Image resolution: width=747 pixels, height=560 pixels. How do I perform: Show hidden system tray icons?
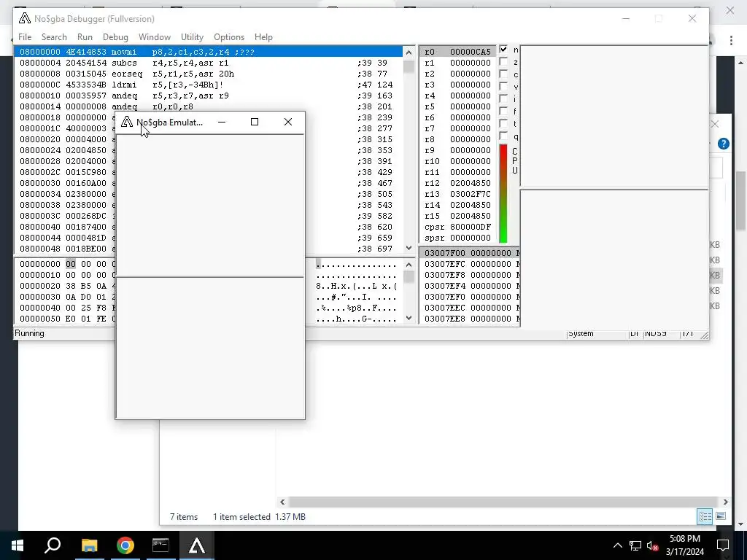click(x=617, y=545)
